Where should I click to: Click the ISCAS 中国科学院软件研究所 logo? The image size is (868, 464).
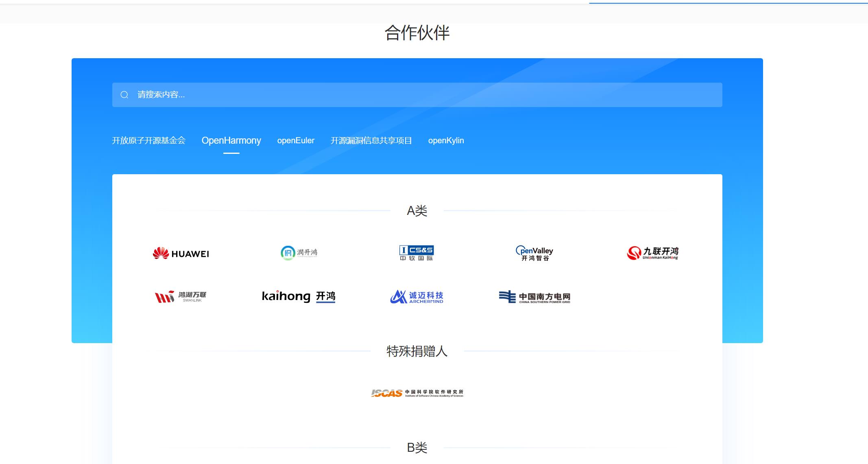click(x=417, y=393)
